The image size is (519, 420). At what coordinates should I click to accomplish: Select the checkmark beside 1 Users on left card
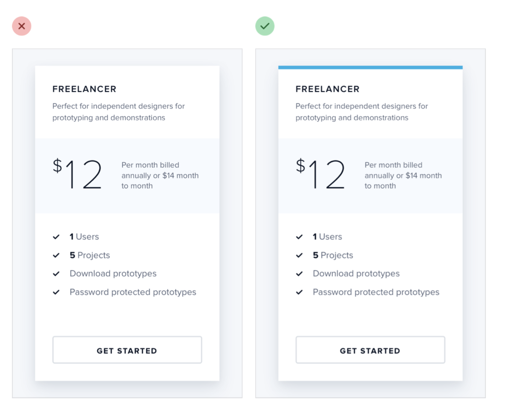pos(57,237)
